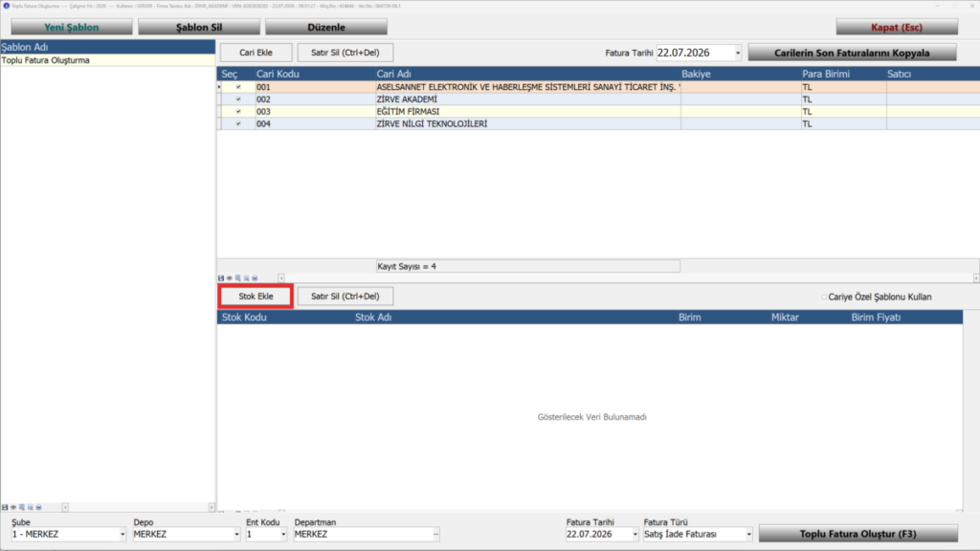Screen dimensions: 980x551
Task: Expand the Şube dropdown
Action: (x=122, y=534)
